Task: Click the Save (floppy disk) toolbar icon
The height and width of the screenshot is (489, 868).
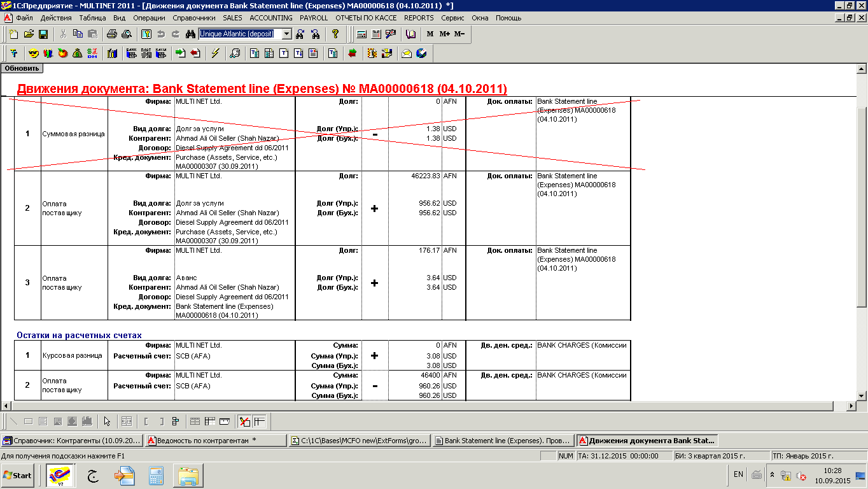Action: tap(43, 34)
